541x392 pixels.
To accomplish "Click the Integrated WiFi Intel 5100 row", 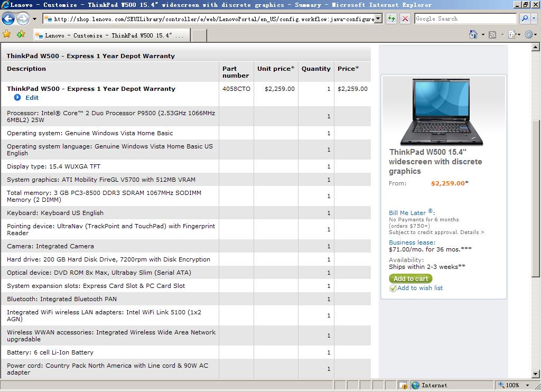I will (x=185, y=315).
